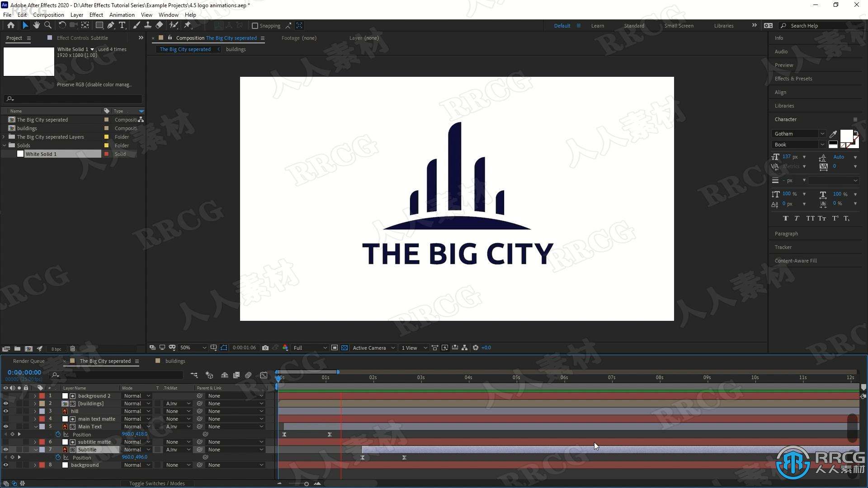This screenshot has height=488, width=868.
Task: Open the Graph Editor icon in timeline
Action: coord(264,375)
